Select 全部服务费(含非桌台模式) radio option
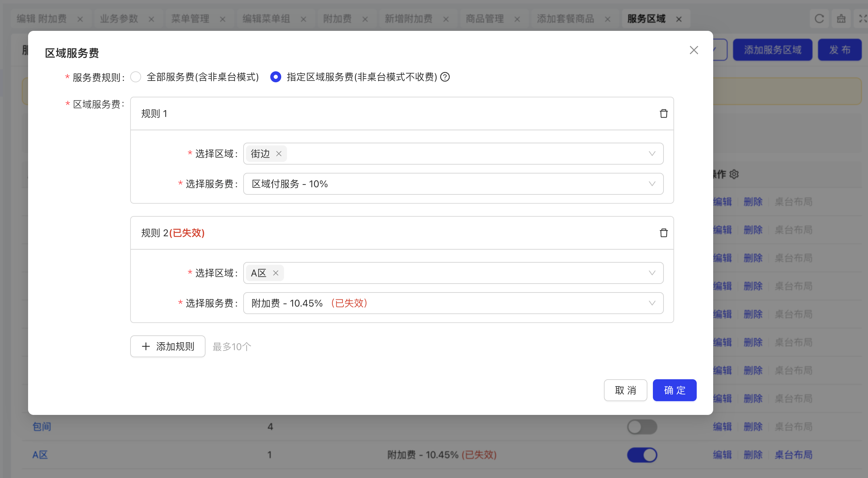Screen dimensions: 868x478 click(136, 77)
